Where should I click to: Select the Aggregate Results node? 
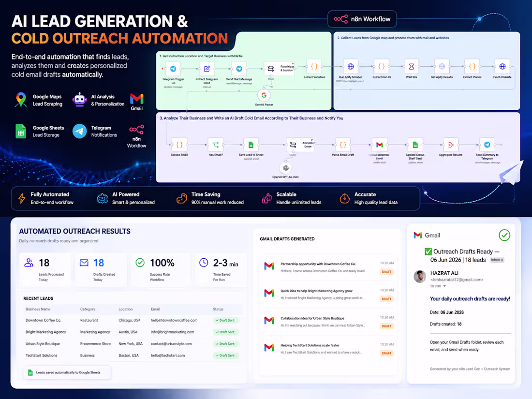tap(451, 145)
